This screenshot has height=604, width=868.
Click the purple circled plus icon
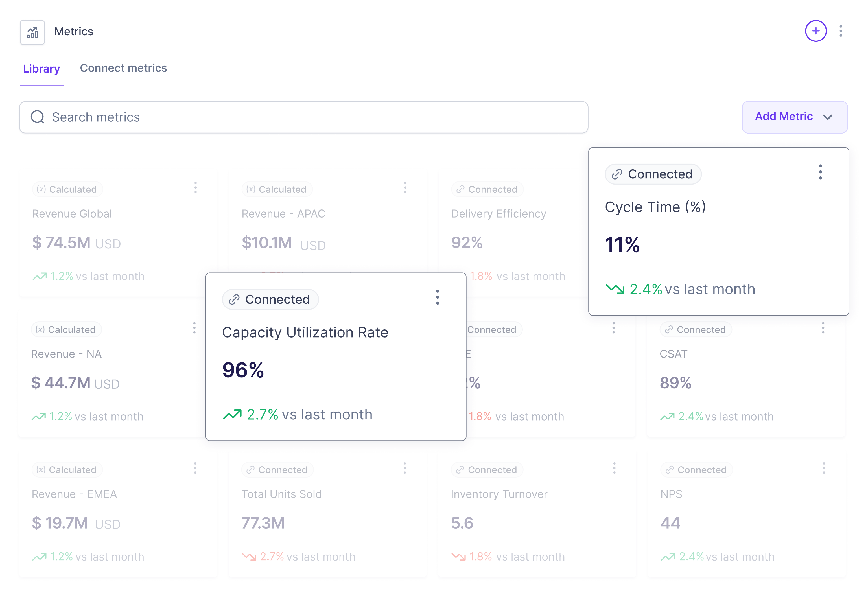(x=815, y=31)
